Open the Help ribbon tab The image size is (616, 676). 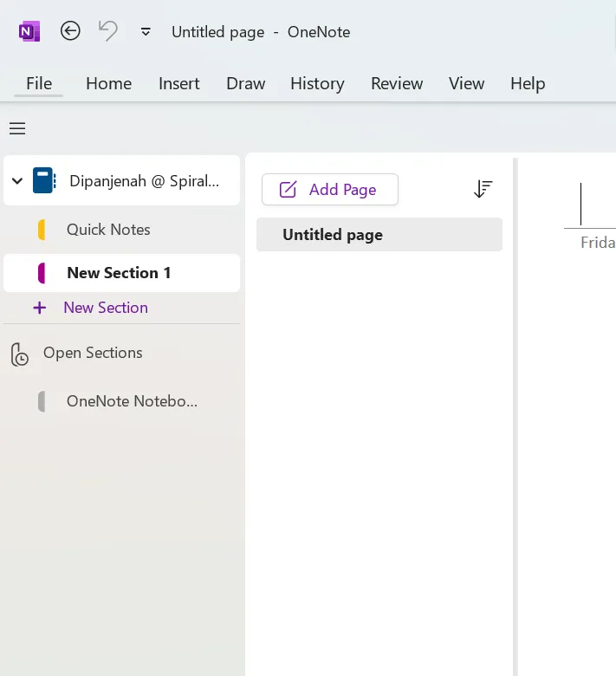(x=528, y=83)
